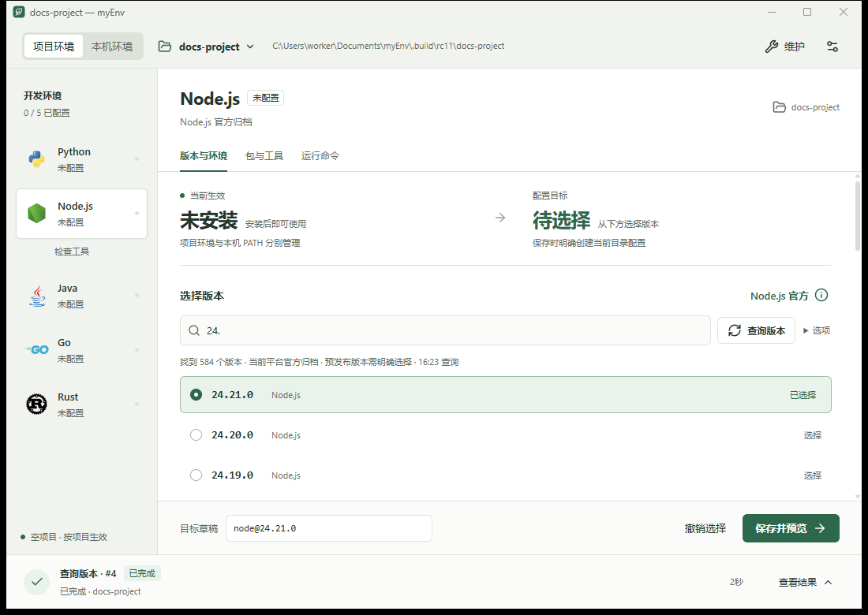Screen dimensions: 868x615
Task: Select Java in the sidebar
Action: point(82,296)
